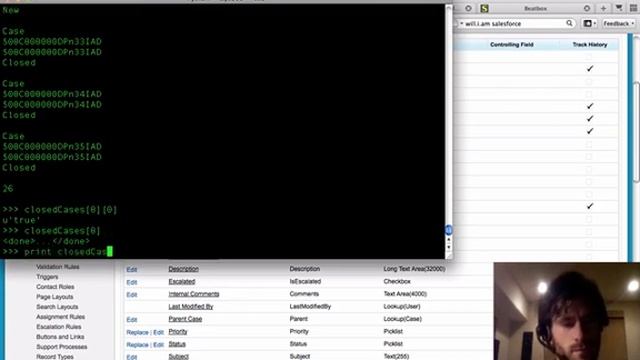Click the cart icon in the tab bar

tap(619, 8)
